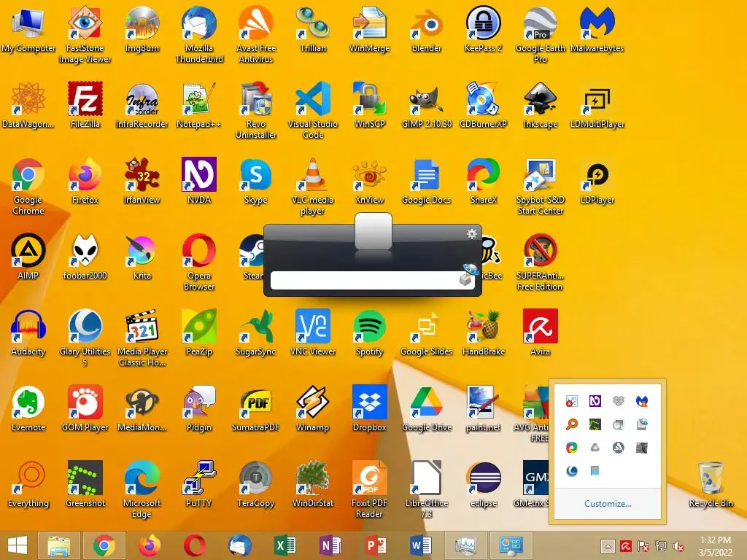Screen dimensions: 747x560
Task: Select the WinMerge desktop icon
Action: (369, 29)
